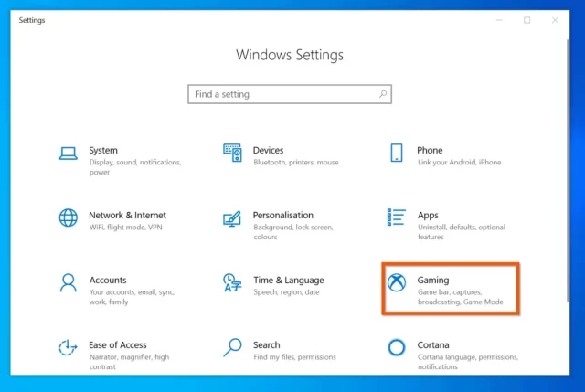Open the Gaming Xbox icon
Screen dimensions: 585x392
pyautogui.click(x=396, y=282)
